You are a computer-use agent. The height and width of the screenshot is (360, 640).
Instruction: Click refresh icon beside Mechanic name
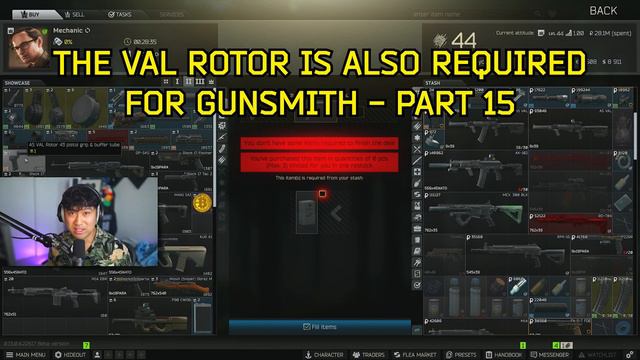[x=87, y=31]
